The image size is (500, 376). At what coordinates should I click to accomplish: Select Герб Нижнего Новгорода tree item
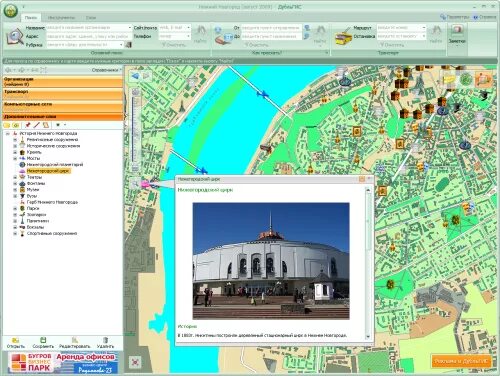click(x=52, y=202)
